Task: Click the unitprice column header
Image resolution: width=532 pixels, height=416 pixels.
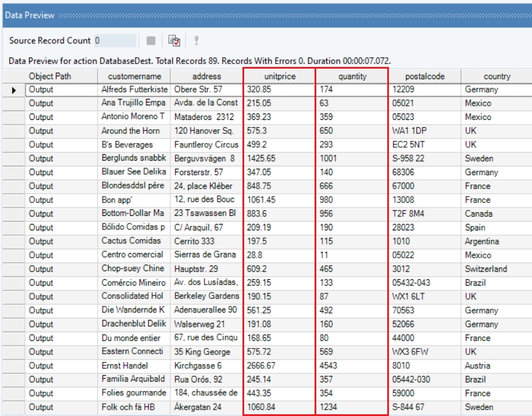Action: click(280, 76)
